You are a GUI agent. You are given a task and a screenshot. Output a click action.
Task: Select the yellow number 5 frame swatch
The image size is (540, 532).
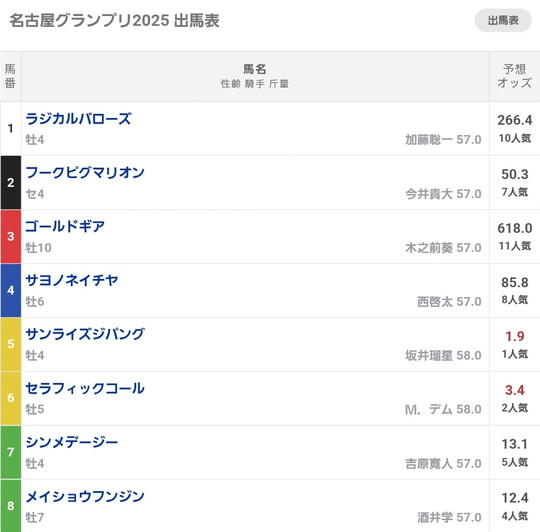pos(11,344)
